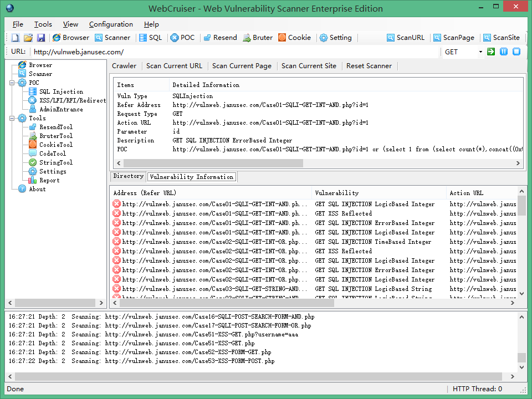Click the blue pause scan icon
Viewport: 532px width, 399px height.
tap(504, 52)
